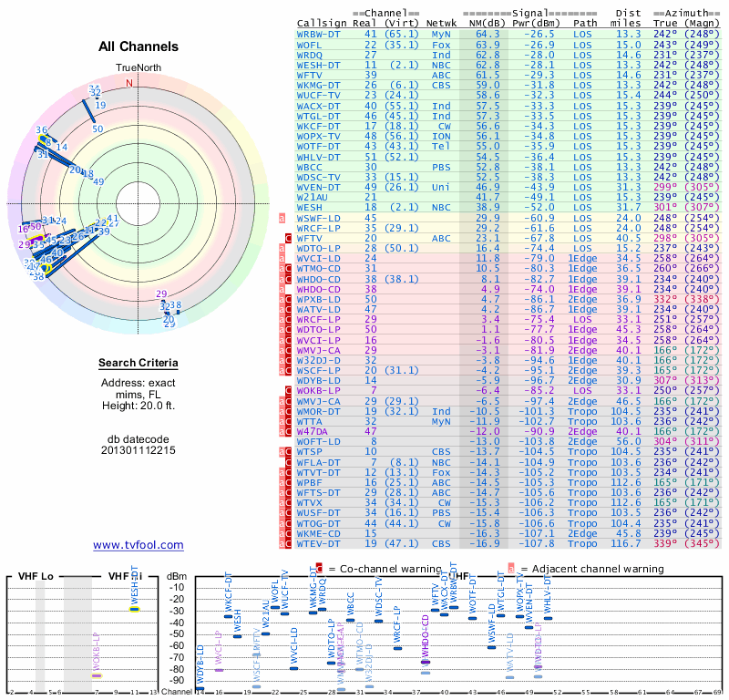729x700 pixels.
Task: Click the WDYB-LD label in the UHF chart
Action: 200,664
